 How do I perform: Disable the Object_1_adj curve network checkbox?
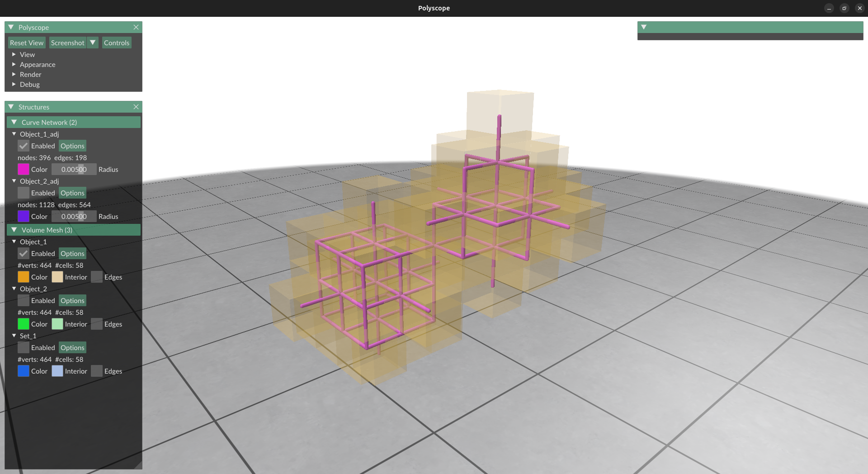(x=24, y=146)
